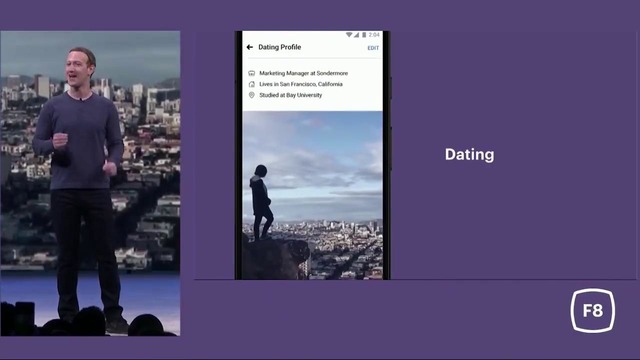
Task: Select 'Marketing Manager at Sondermore' text
Action: tap(304, 73)
